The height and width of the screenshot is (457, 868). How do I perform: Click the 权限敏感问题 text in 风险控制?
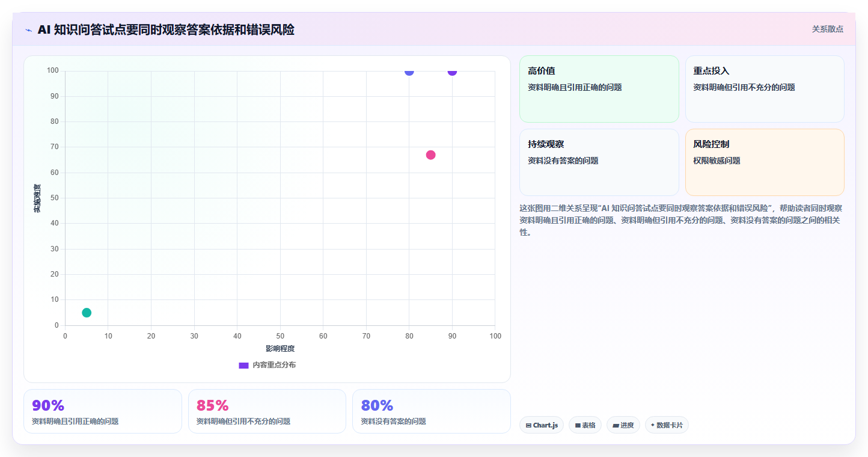(717, 161)
